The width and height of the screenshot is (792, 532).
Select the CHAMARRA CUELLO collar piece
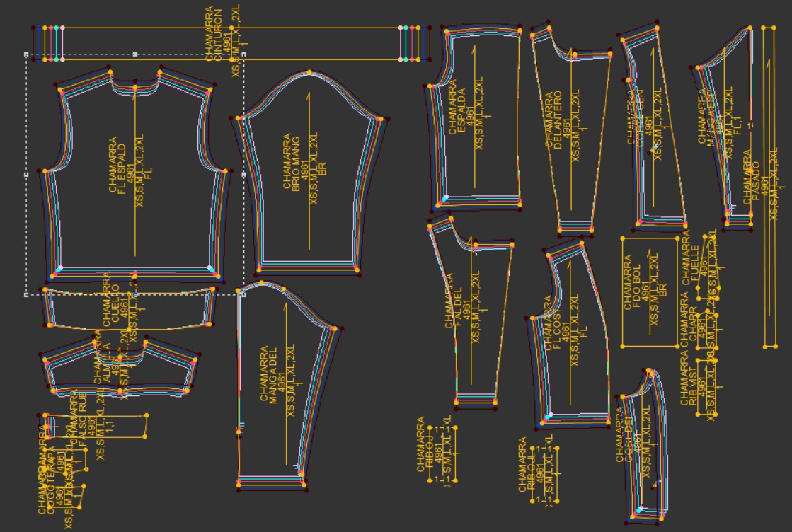(x=129, y=308)
